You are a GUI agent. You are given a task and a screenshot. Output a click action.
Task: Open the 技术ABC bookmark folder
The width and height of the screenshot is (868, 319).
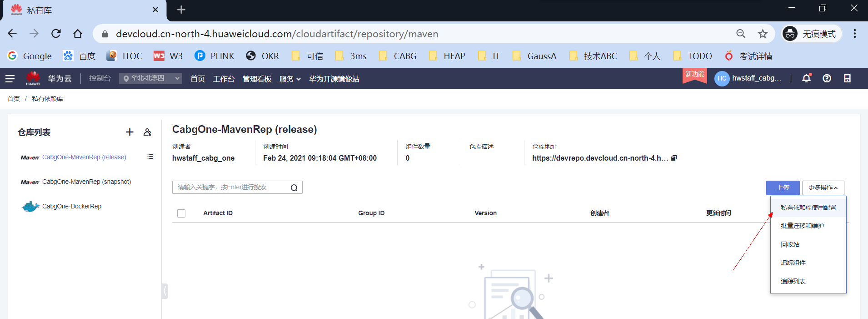tap(593, 56)
